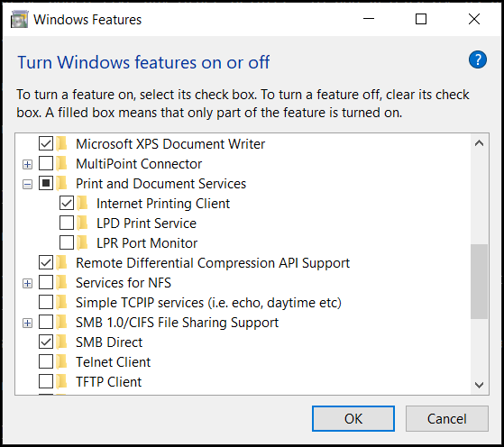Click the LPR Port Monitor folder icon
The height and width of the screenshot is (447, 504).
[x=82, y=243]
